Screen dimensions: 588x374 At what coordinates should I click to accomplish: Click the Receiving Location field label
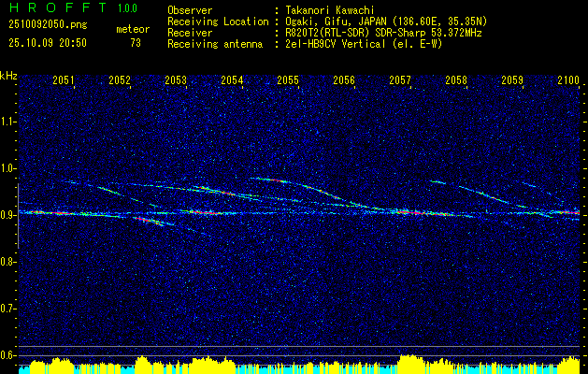pos(218,22)
